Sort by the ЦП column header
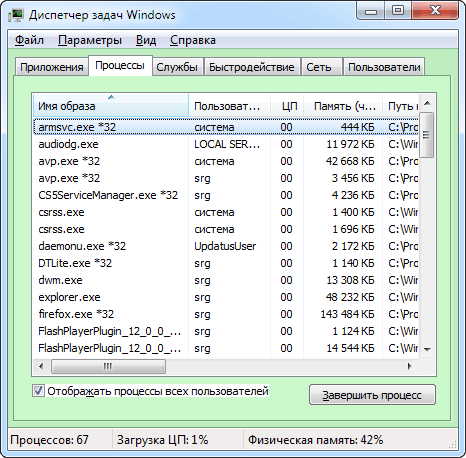 [x=287, y=106]
